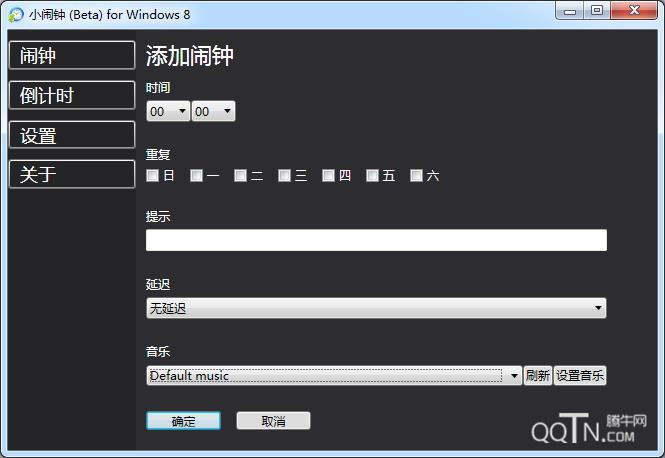Expand the minute dropdown under 时间
This screenshot has width=665, height=458.
[213, 112]
